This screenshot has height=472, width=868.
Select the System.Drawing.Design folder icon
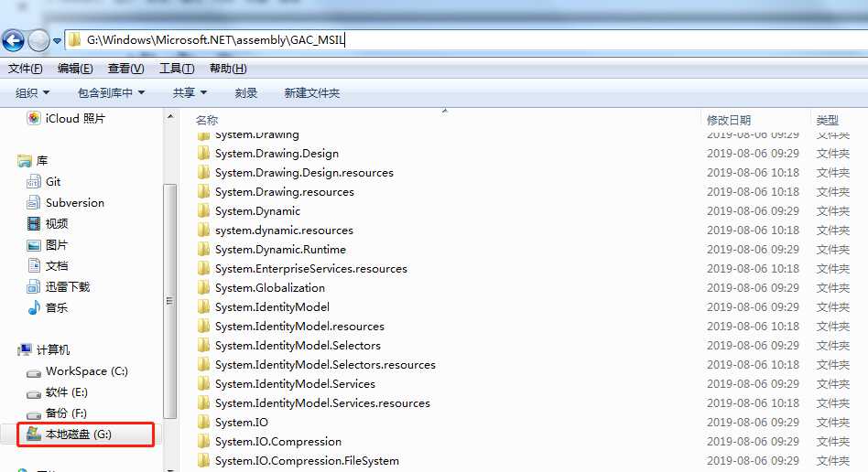(203, 154)
